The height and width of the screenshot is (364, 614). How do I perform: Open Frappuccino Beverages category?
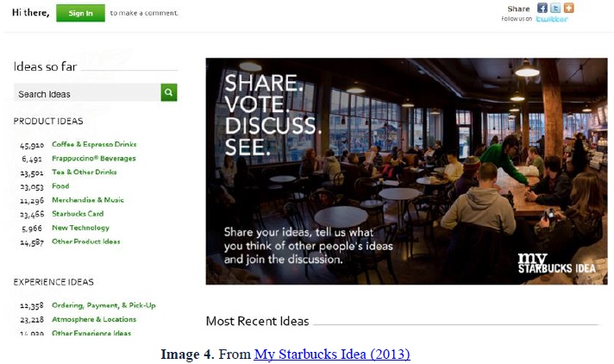coord(94,159)
